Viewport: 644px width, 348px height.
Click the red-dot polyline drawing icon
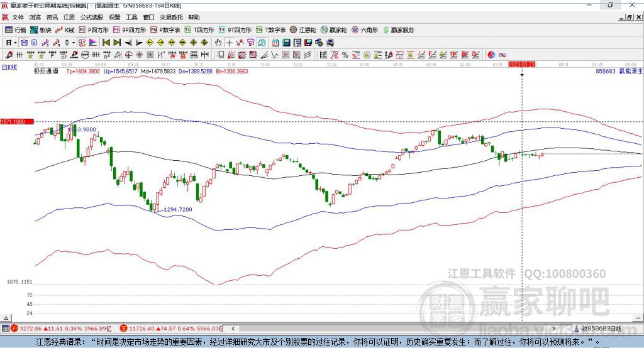point(240,43)
